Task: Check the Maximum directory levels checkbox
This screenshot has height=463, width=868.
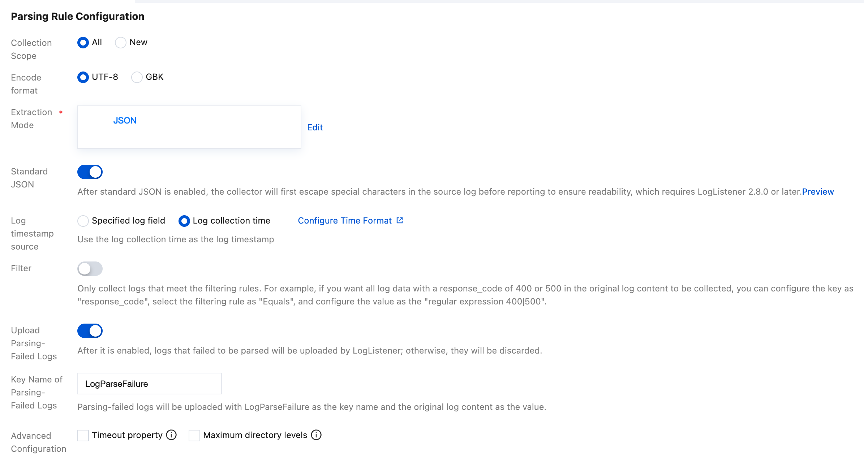Action: pyautogui.click(x=194, y=436)
